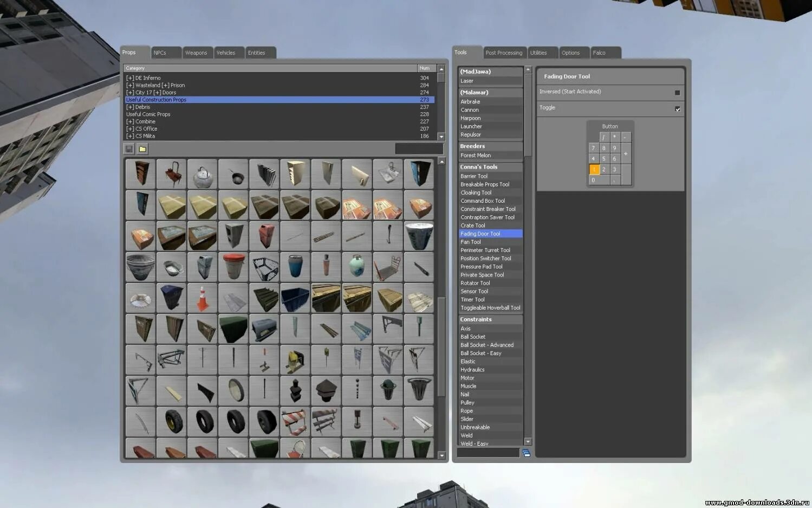Expand the Doors category
The width and height of the screenshot is (812, 508).
coord(157,93)
